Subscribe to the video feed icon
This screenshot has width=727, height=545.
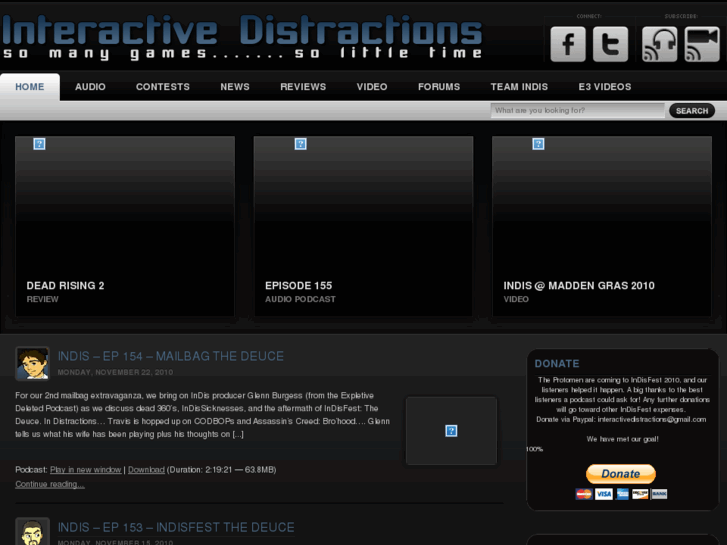[702, 44]
